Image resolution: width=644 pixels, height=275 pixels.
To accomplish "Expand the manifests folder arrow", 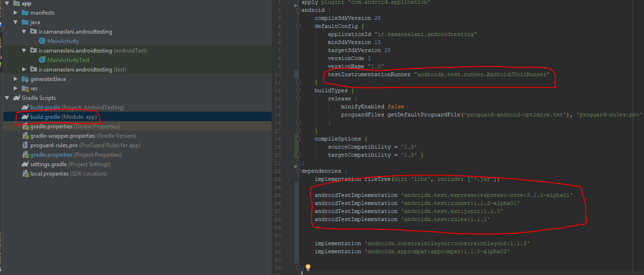I will (x=16, y=13).
